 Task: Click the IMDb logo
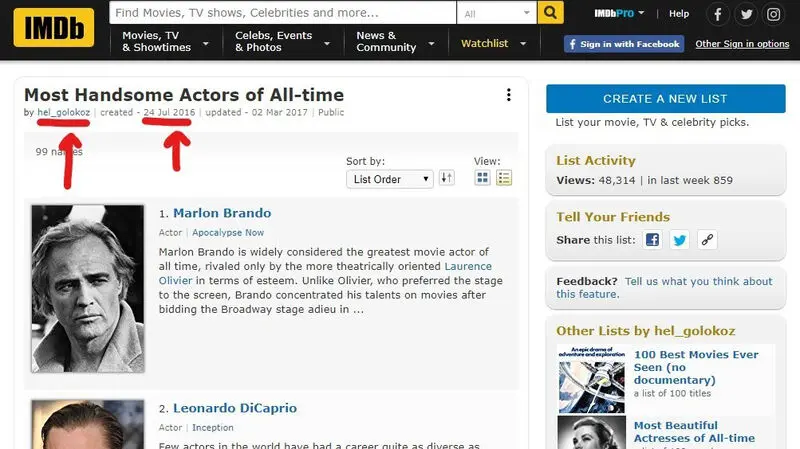tap(54, 28)
